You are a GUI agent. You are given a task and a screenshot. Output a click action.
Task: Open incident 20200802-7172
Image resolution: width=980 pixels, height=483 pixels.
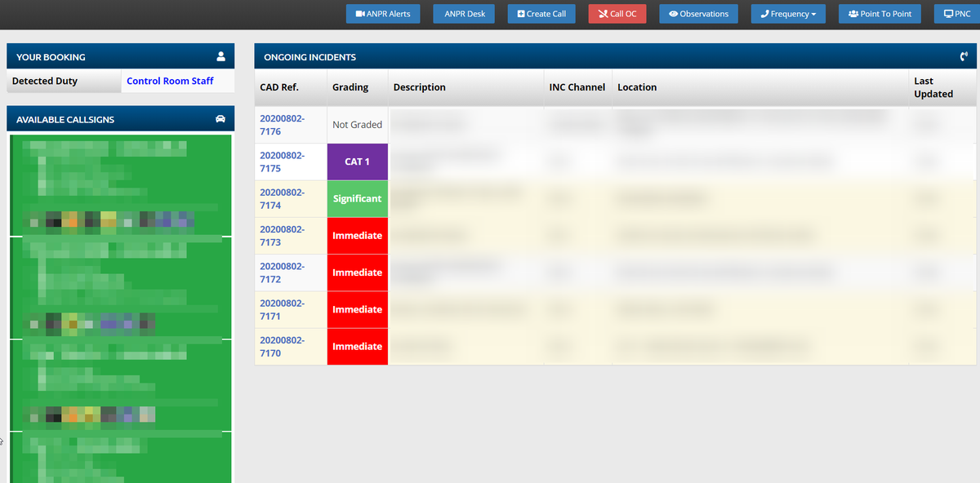(282, 273)
